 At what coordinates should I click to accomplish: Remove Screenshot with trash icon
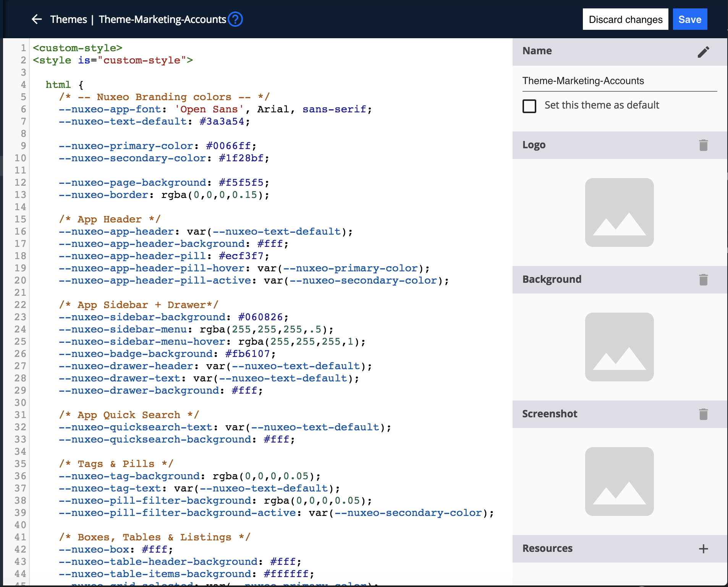pyautogui.click(x=703, y=414)
